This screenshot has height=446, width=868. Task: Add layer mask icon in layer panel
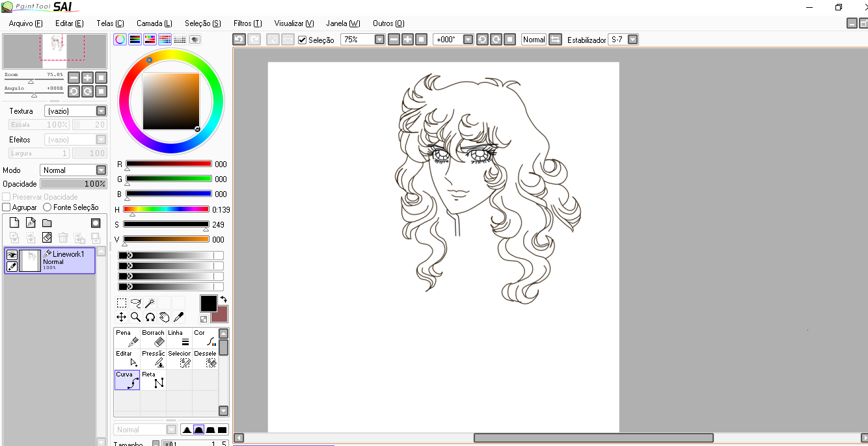pyautogui.click(x=95, y=222)
